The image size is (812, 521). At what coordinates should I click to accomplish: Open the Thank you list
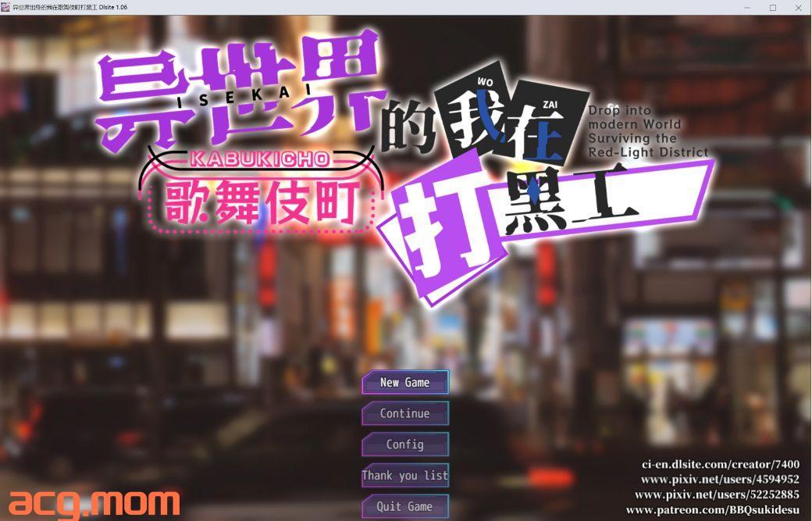[405, 476]
